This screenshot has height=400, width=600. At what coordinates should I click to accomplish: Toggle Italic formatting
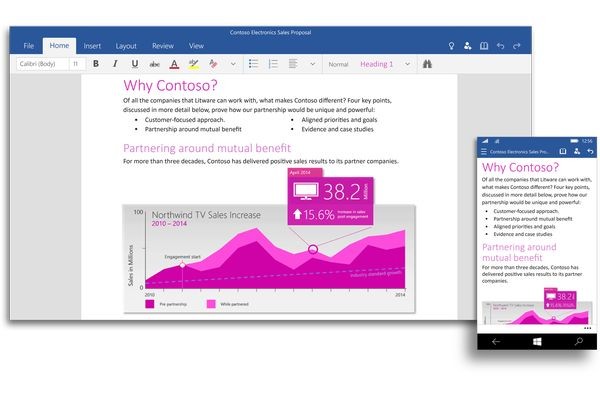(115, 64)
